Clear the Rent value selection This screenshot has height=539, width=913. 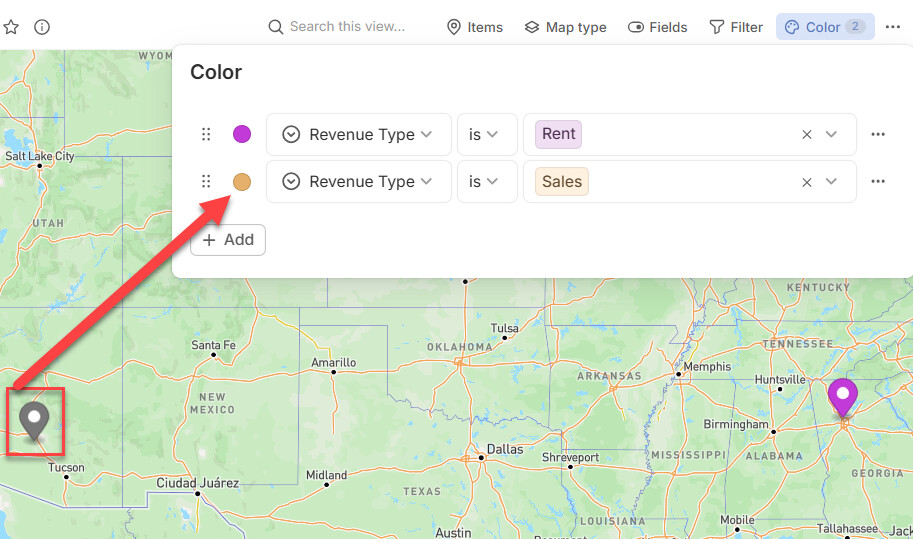tap(806, 134)
